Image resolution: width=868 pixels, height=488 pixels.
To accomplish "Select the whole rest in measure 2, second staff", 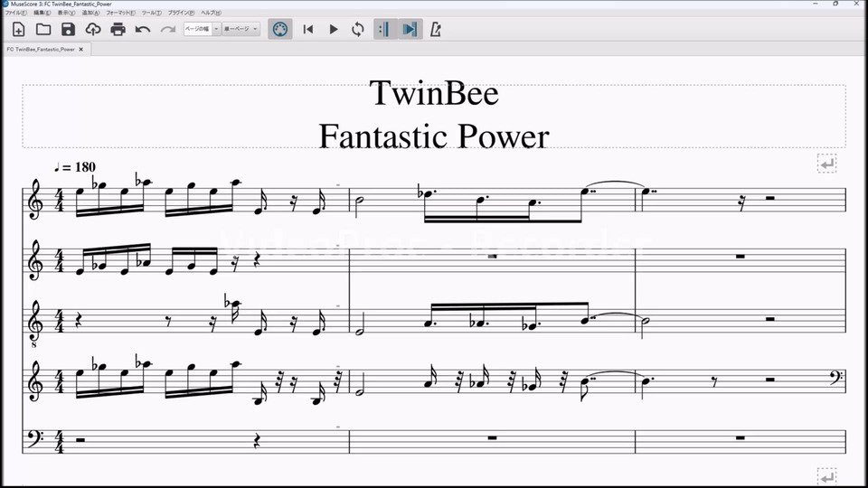I will [x=492, y=256].
